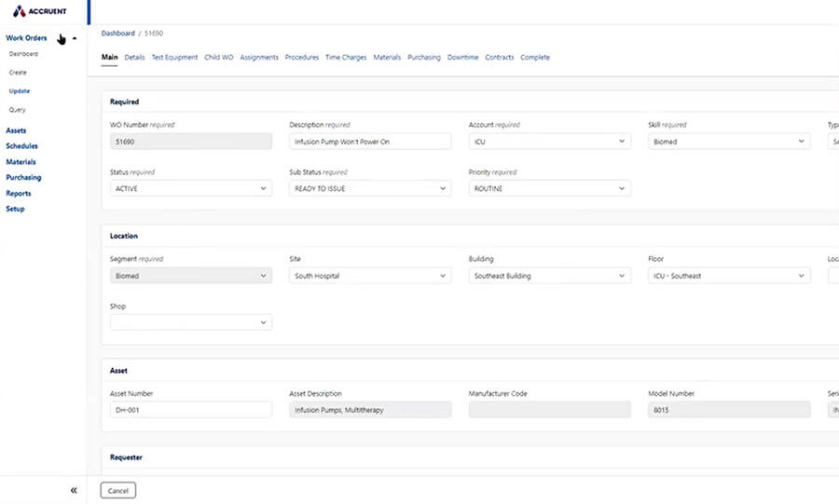Open Work Orders section in sidebar

(26, 38)
